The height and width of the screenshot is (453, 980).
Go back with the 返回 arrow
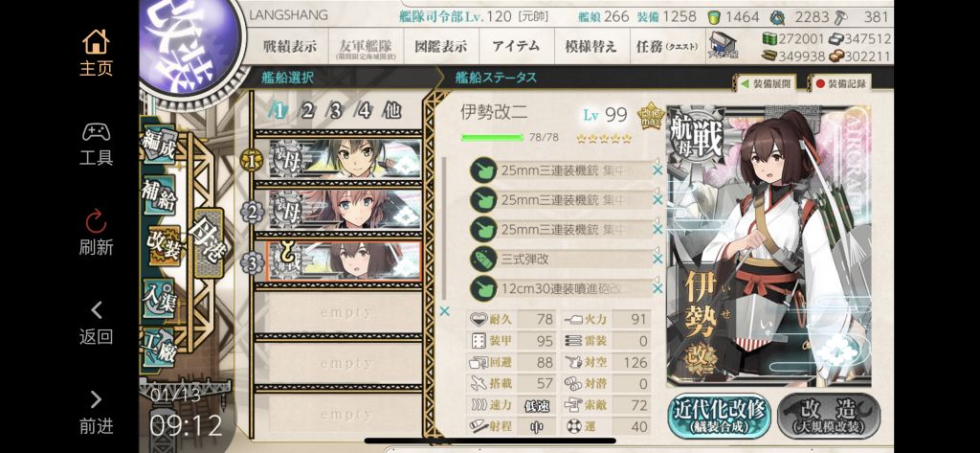point(96,309)
